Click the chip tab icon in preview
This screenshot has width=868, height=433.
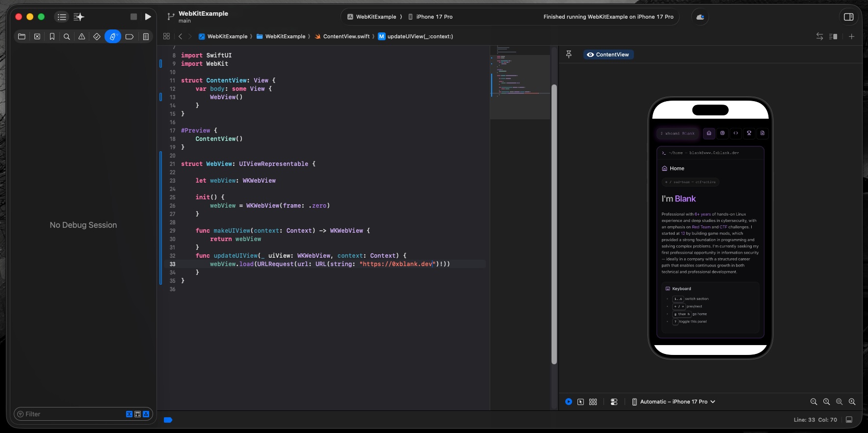pos(722,133)
